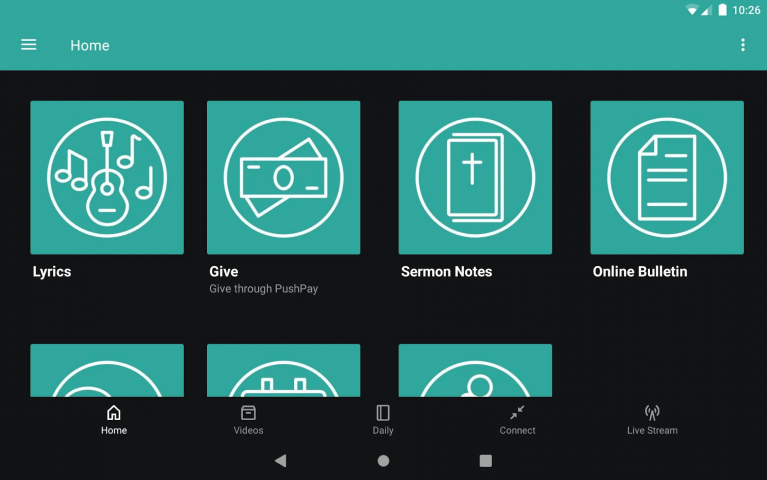Switch to the Videos tab
The height and width of the screenshot is (480, 767).
coord(248,420)
